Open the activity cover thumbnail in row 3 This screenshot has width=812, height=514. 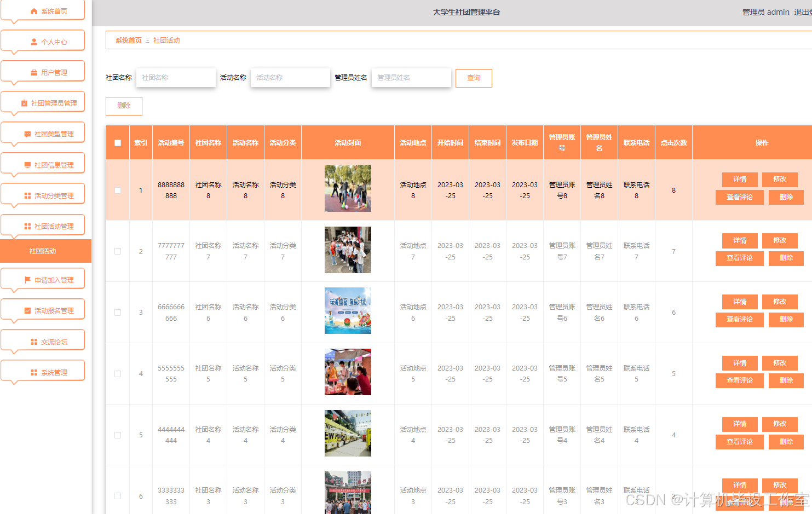coord(348,311)
